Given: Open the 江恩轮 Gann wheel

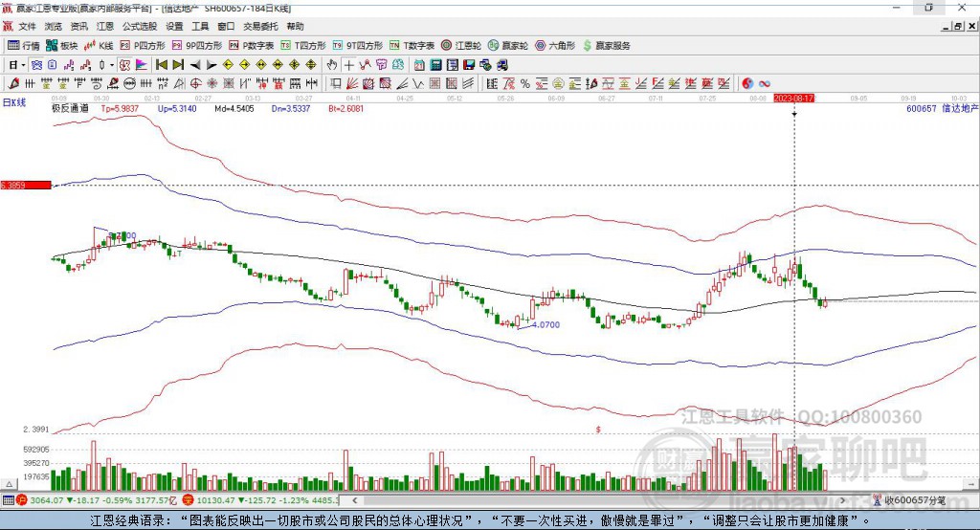Looking at the screenshot, I should 461,46.
